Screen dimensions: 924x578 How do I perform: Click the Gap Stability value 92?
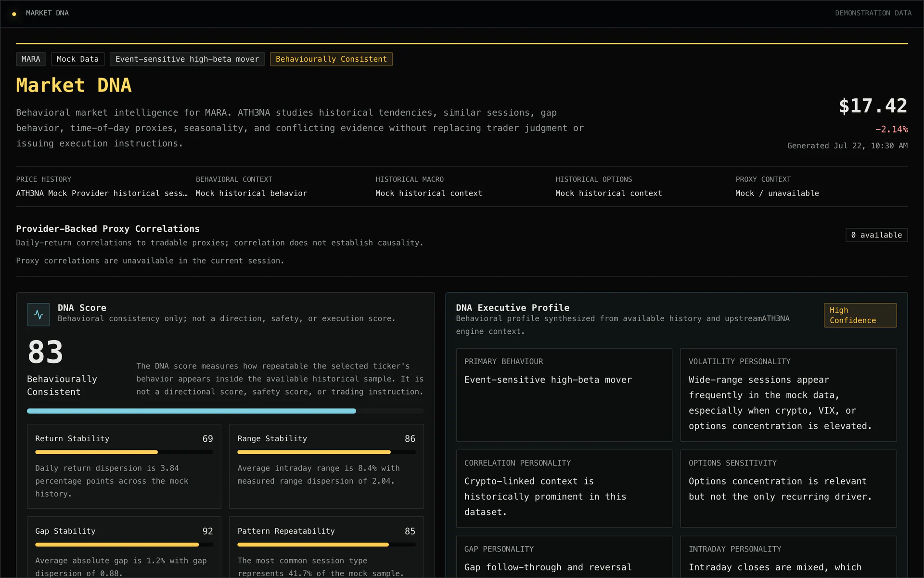207,531
